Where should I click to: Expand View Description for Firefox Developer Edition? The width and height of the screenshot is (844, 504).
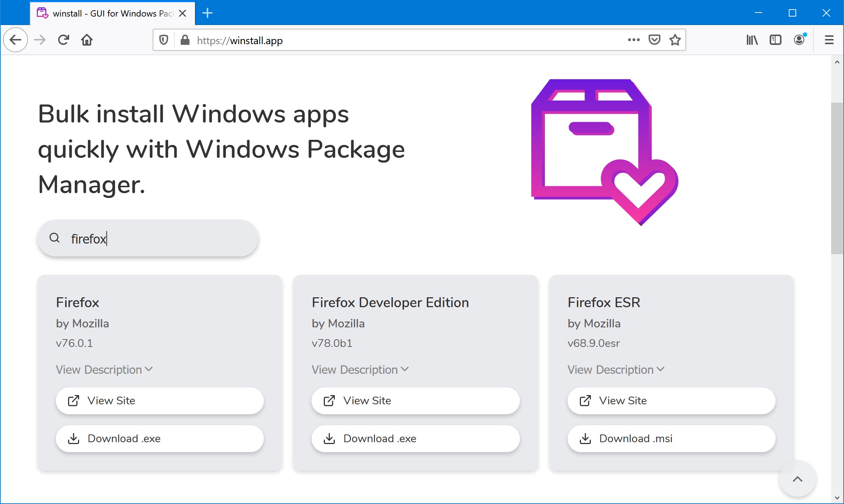(360, 369)
